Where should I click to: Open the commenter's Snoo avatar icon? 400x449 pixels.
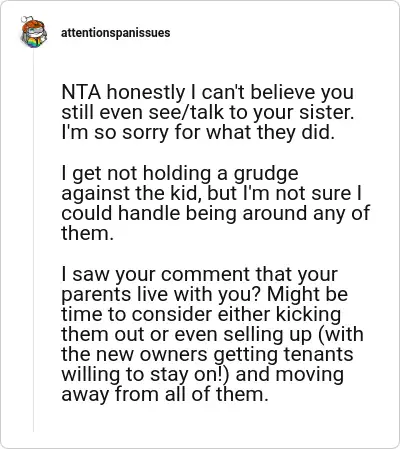pos(33,33)
